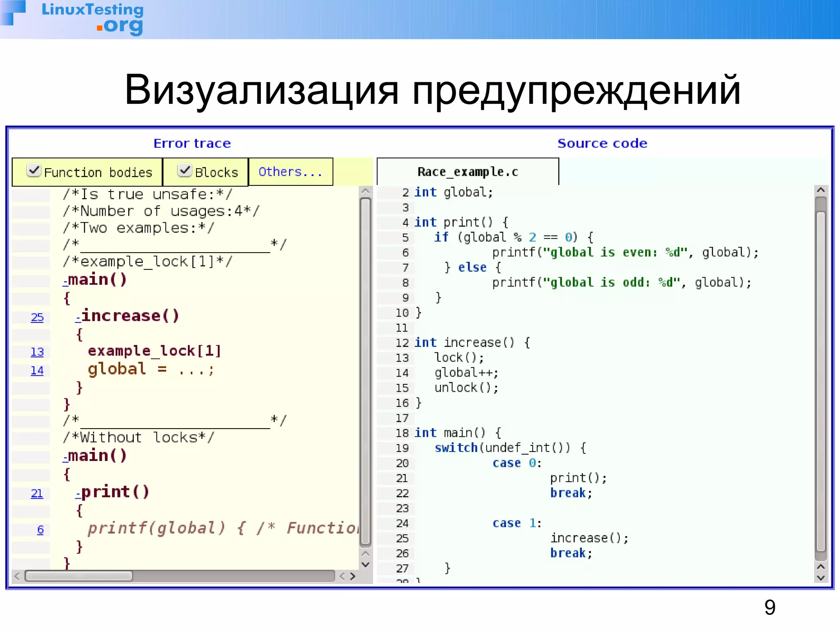Open the Others... tab

(290, 172)
